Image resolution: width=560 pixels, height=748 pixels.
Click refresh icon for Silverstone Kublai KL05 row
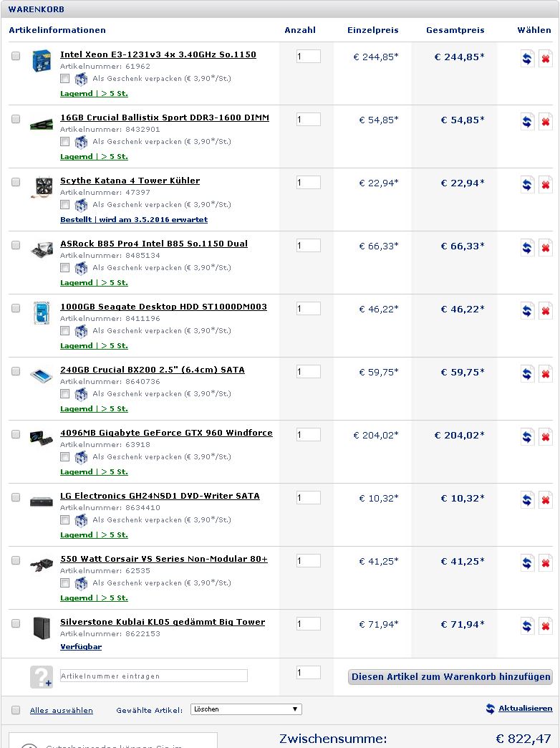coord(527,626)
